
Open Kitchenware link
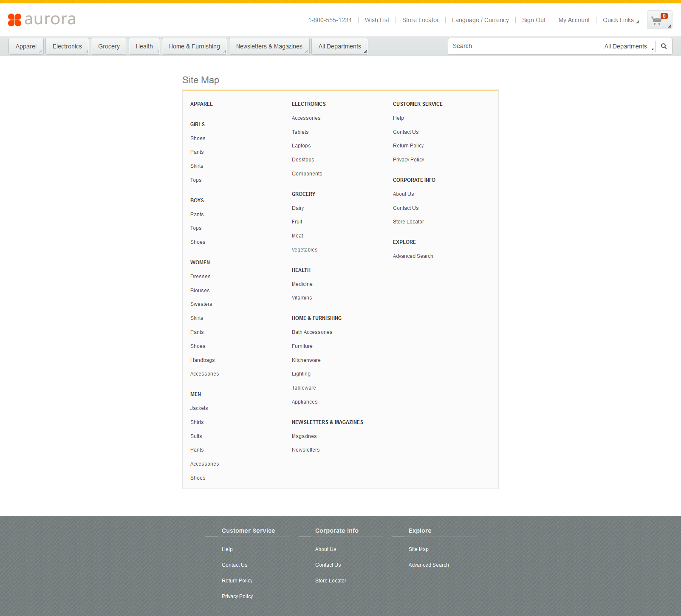(x=306, y=360)
